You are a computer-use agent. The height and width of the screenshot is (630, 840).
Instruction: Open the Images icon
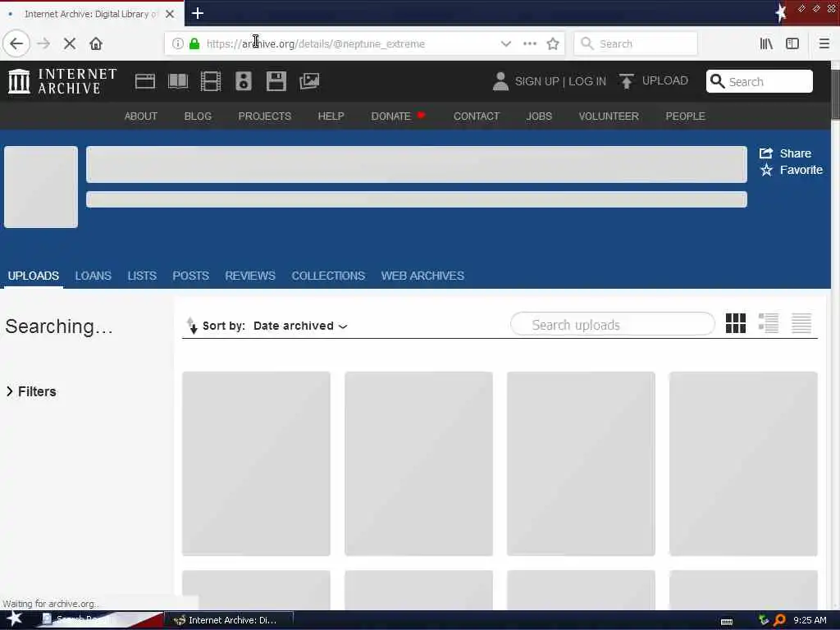[309, 81]
